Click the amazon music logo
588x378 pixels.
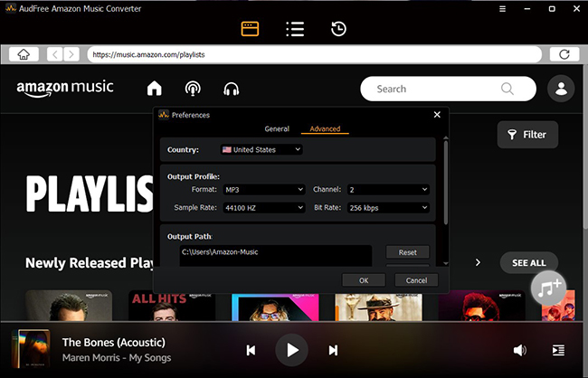coord(65,88)
